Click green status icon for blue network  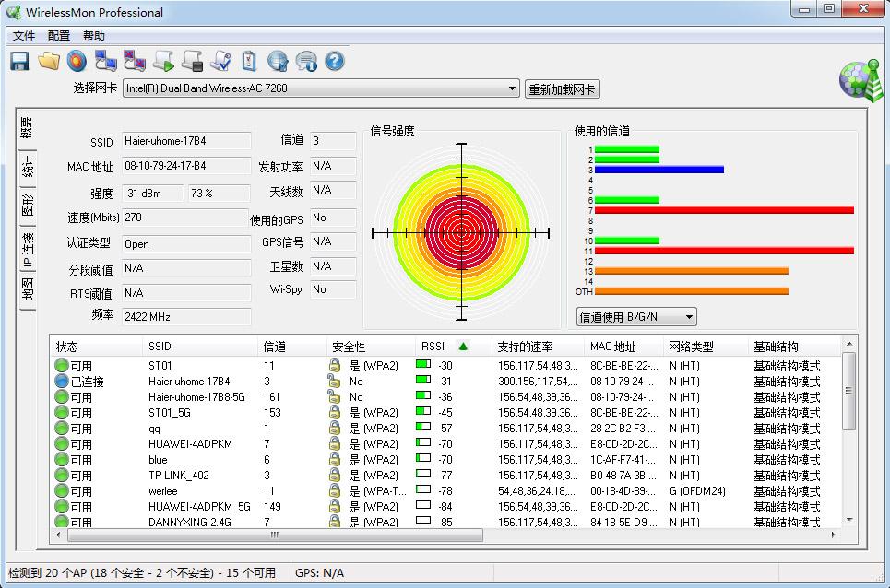[61, 459]
